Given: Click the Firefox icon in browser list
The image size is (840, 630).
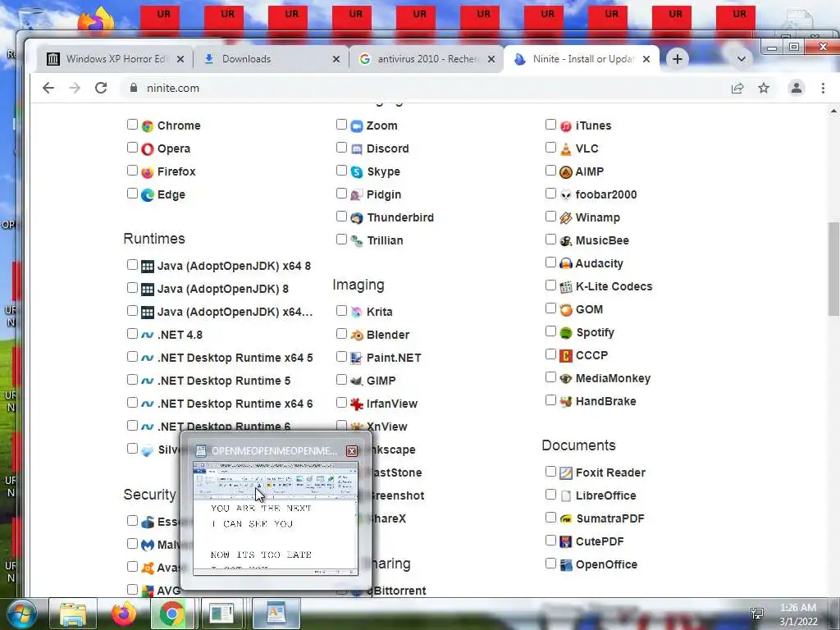Looking at the screenshot, I should tap(148, 172).
